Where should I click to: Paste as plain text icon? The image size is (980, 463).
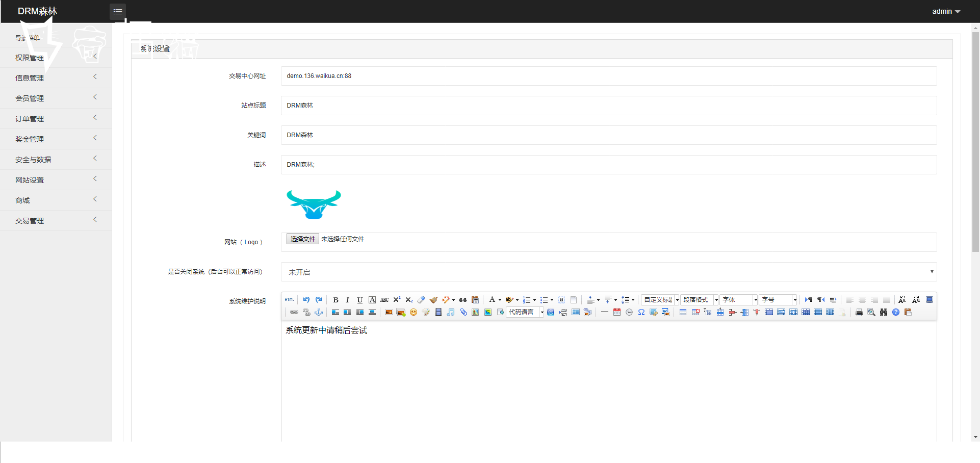475,300
